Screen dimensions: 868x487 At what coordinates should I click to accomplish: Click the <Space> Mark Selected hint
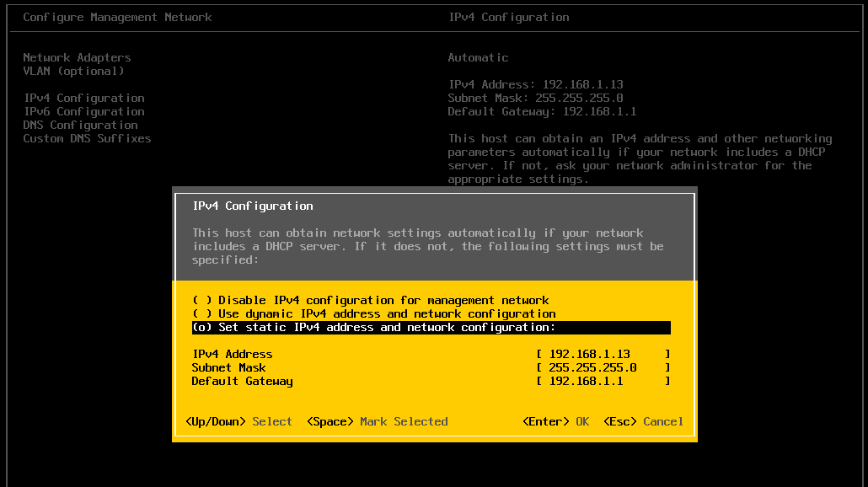(x=377, y=421)
